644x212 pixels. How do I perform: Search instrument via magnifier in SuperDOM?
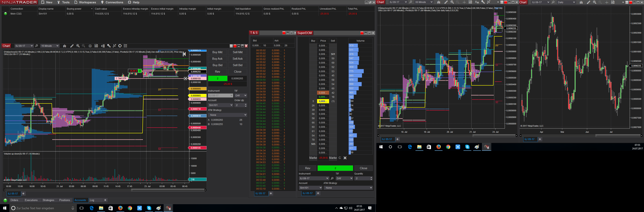click(332, 178)
